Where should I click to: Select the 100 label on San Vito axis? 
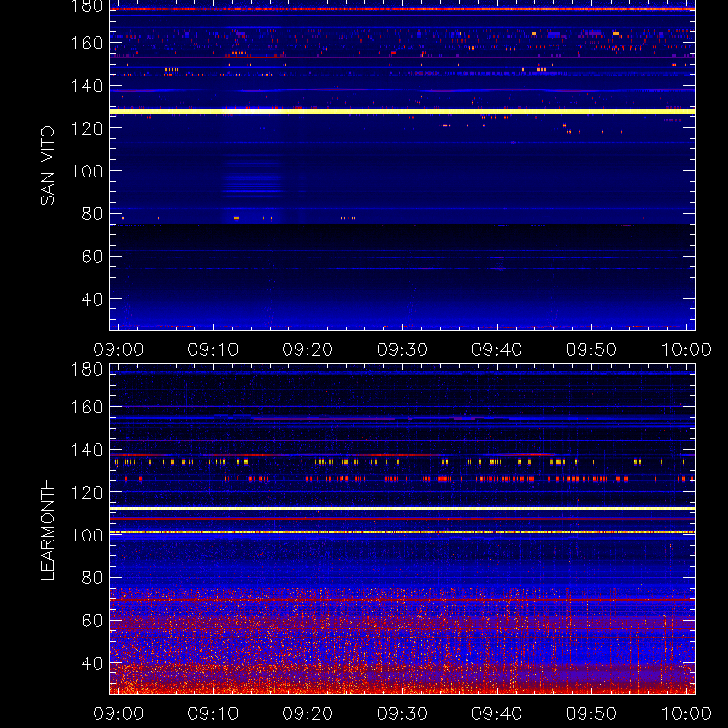pyautogui.click(x=86, y=171)
